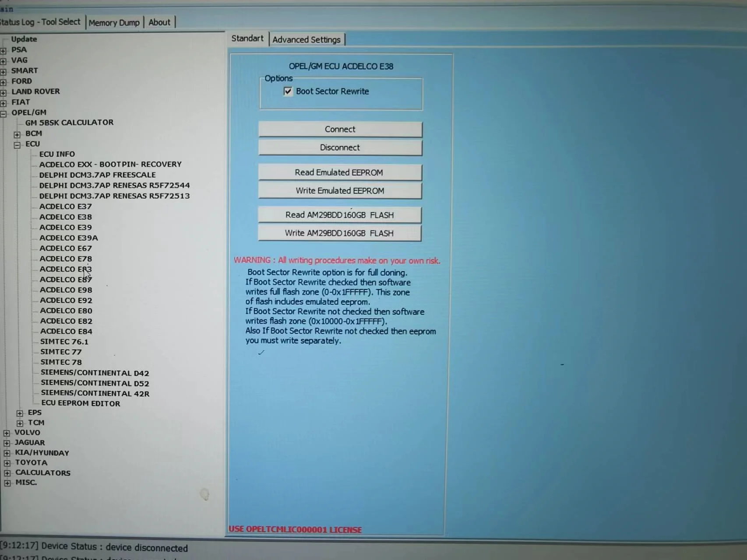Open the About tab

point(159,22)
